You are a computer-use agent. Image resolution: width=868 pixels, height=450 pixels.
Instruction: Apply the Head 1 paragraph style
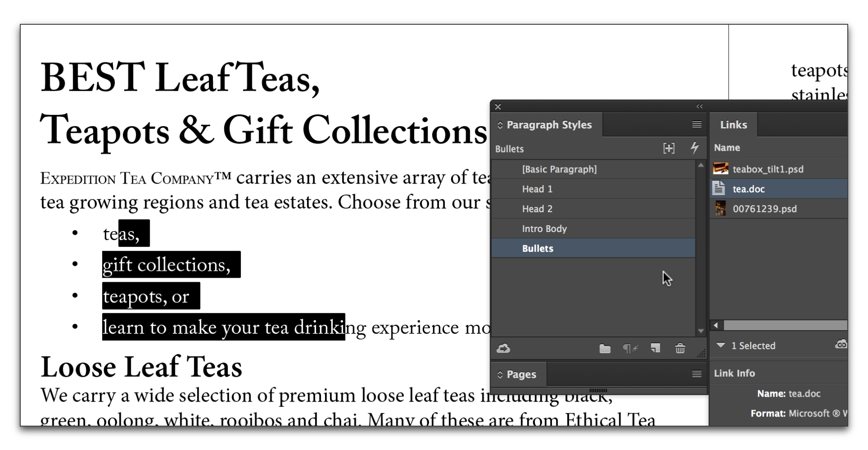coord(593,189)
